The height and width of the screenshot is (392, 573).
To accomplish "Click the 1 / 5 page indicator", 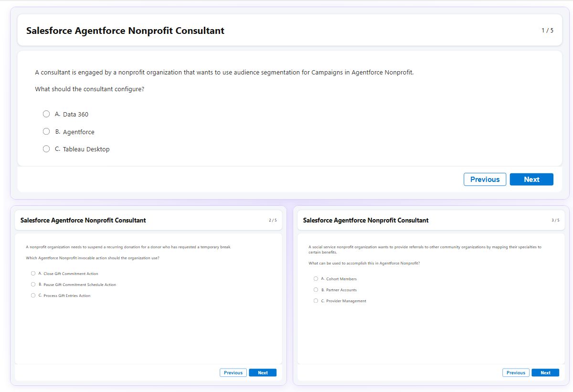I will [x=547, y=31].
